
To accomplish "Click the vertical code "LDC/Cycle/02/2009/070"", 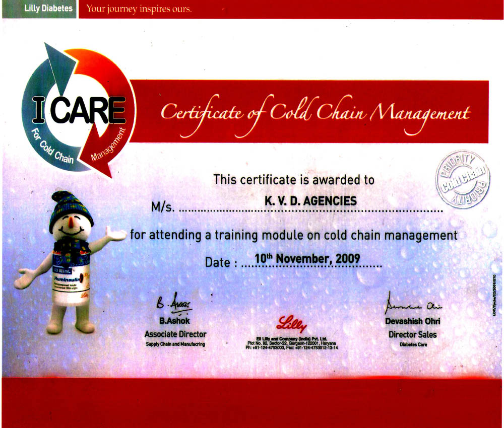I will [x=494, y=295].
